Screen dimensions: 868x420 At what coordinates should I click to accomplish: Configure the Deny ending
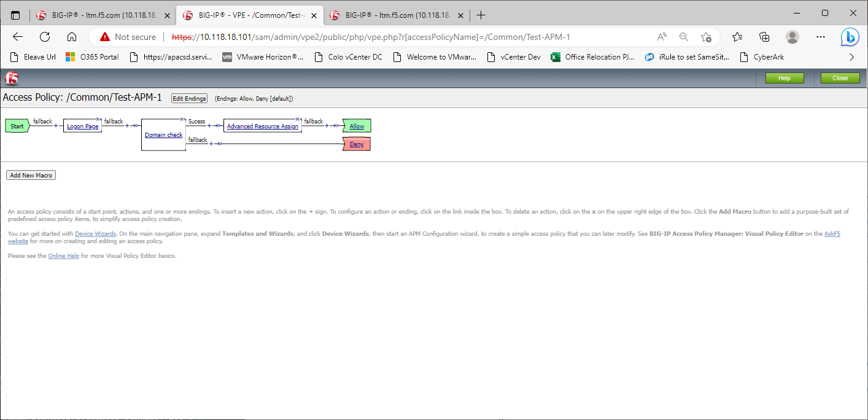coord(357,144)
